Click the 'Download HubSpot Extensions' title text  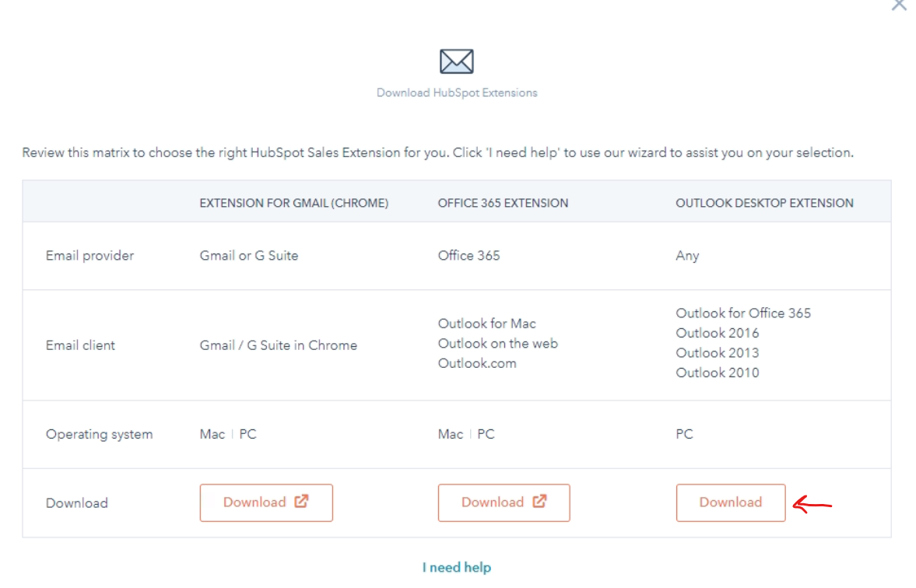tap(457, 93)
